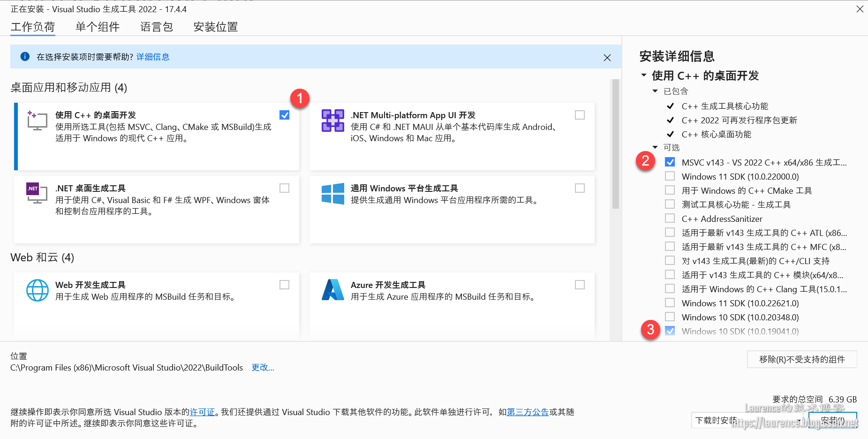Check Windows 11 SDK (10.0.22621.0)
868x439 pixels.
[x=670, y=303]
